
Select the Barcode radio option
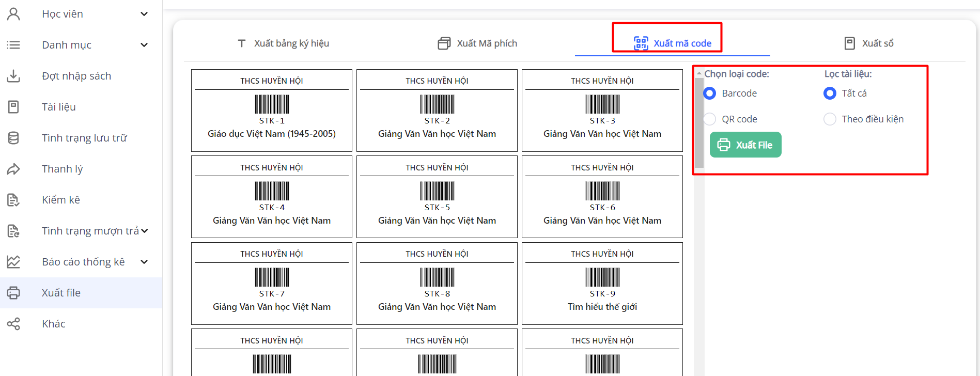(x=710, y=93)
